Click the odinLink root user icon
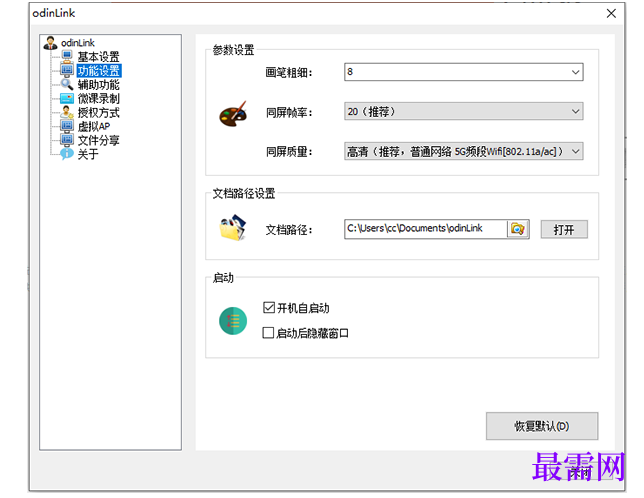This screenshot has width=644, height=498. coord(50,43)
